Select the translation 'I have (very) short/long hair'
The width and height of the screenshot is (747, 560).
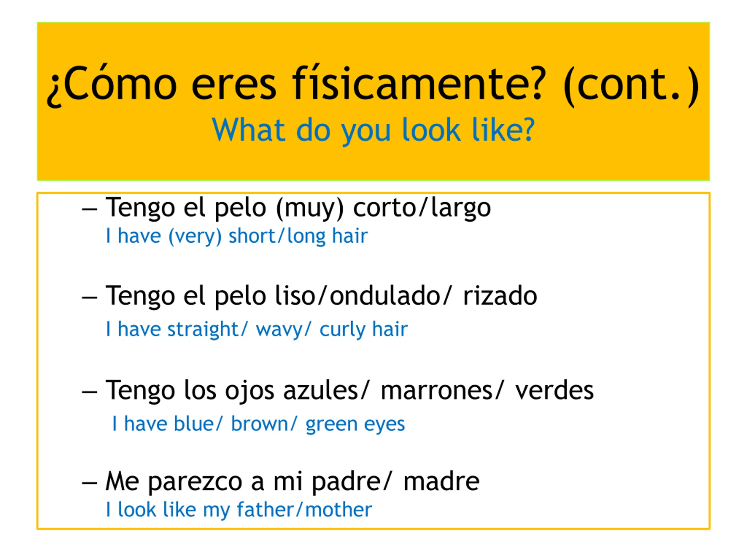click(236, 236)
